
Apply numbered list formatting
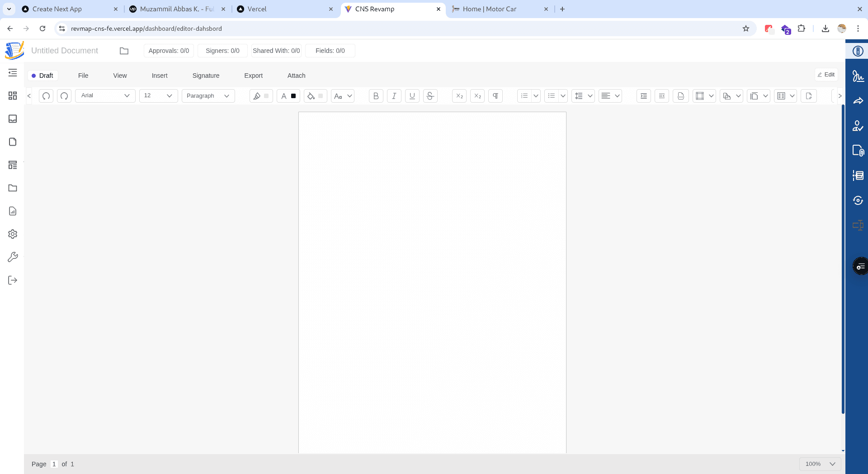(524, 96)
